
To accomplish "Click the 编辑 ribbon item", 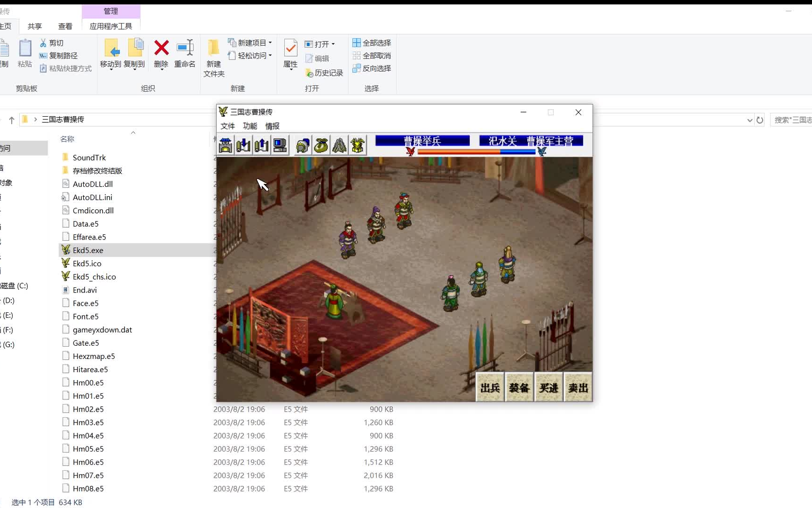I will click(x=317, y=58).
